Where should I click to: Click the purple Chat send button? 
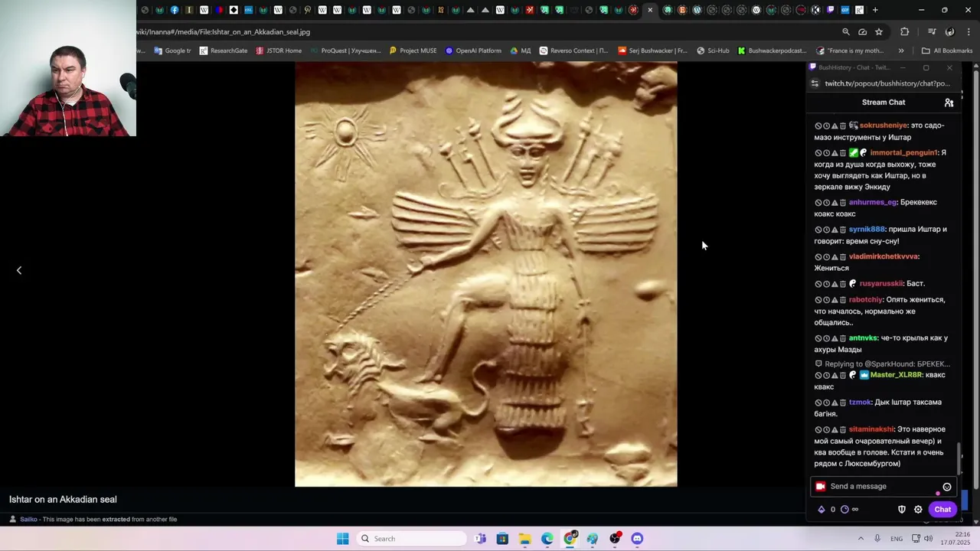click(x=942, y=510)
